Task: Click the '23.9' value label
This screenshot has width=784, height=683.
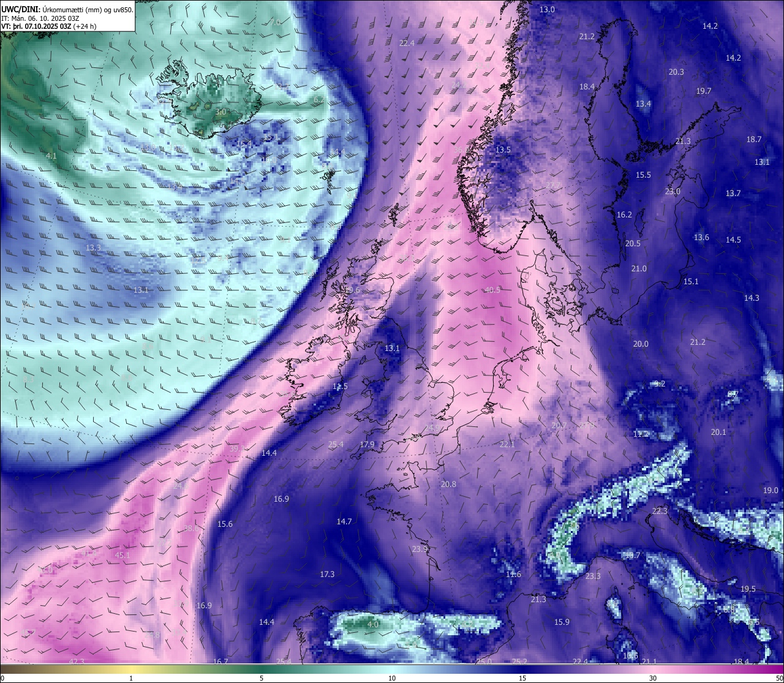Action: click(420, 549)
